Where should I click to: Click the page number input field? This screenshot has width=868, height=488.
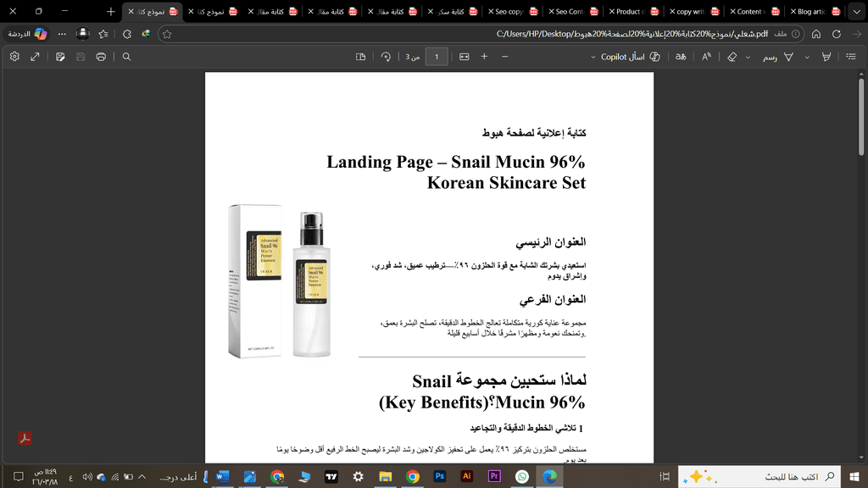pos(437,57)
